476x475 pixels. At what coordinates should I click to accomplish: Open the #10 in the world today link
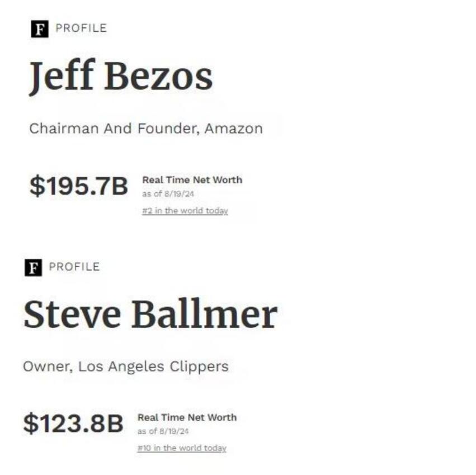[x=182, y=448]
